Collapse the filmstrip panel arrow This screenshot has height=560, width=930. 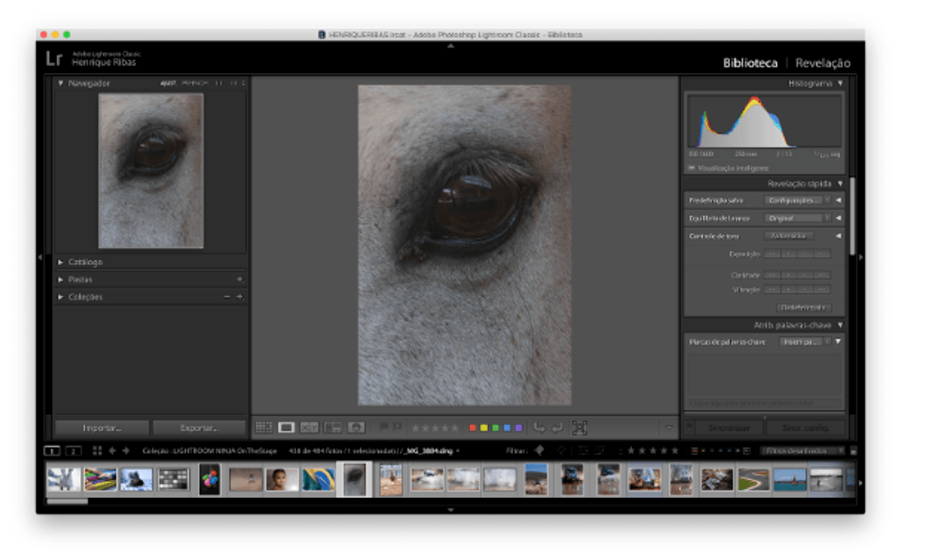[x=451, y=509]
